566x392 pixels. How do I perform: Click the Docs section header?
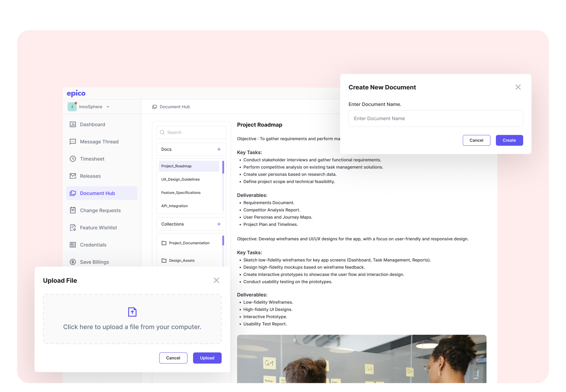pyautogui.click(x=191, y=149)
